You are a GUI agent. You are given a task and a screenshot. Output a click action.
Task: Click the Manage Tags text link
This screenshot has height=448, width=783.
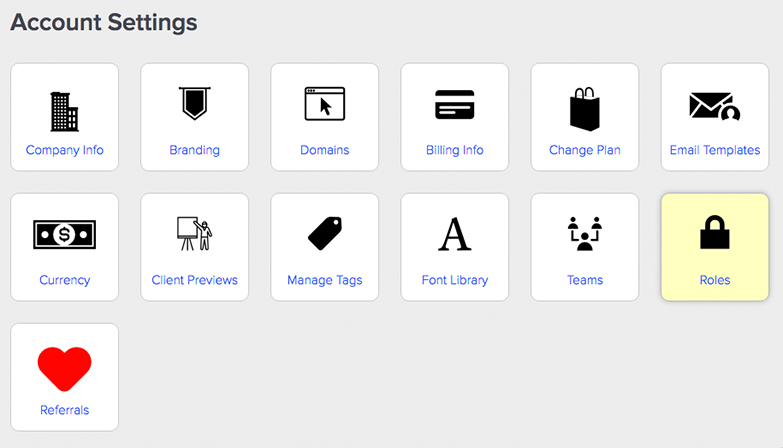click(x=325, y=280)
